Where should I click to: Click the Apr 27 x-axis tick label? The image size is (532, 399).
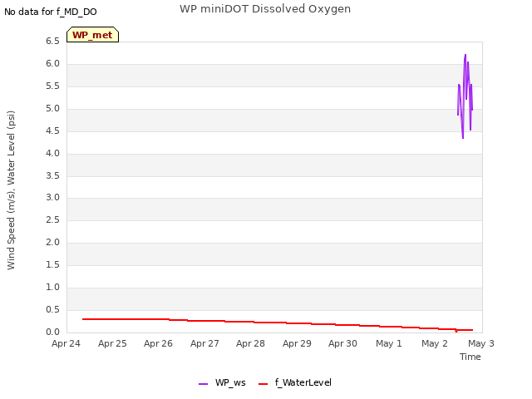tap(204, 343)
